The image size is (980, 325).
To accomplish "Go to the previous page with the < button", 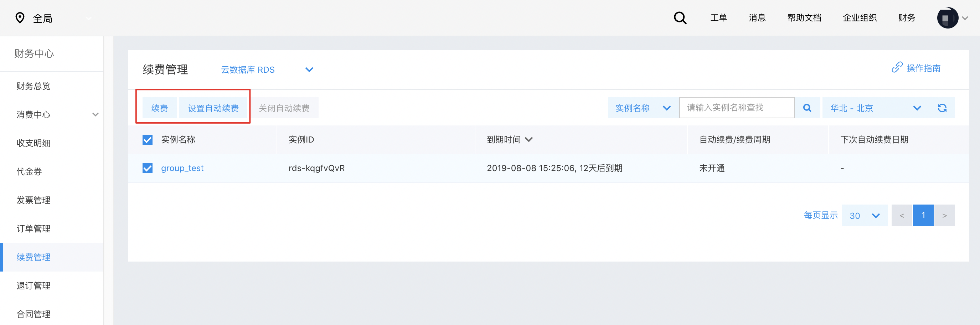I will click(x=902, y=215).
